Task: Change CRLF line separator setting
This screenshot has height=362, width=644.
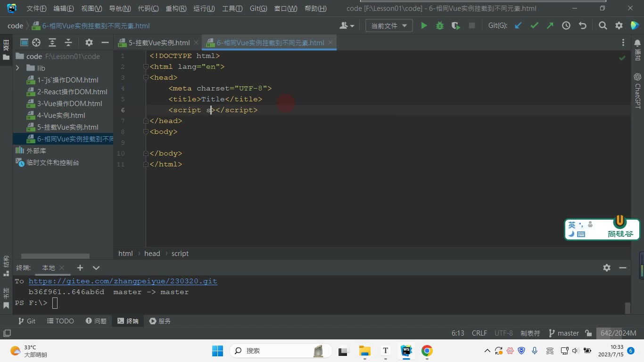Action: tap(479, 333)
